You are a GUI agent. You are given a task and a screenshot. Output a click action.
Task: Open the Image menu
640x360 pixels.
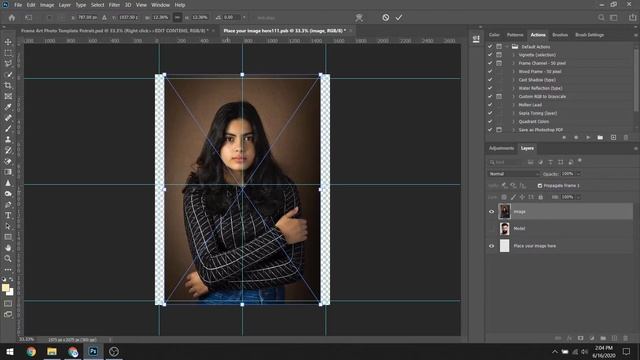click(47, 5)
